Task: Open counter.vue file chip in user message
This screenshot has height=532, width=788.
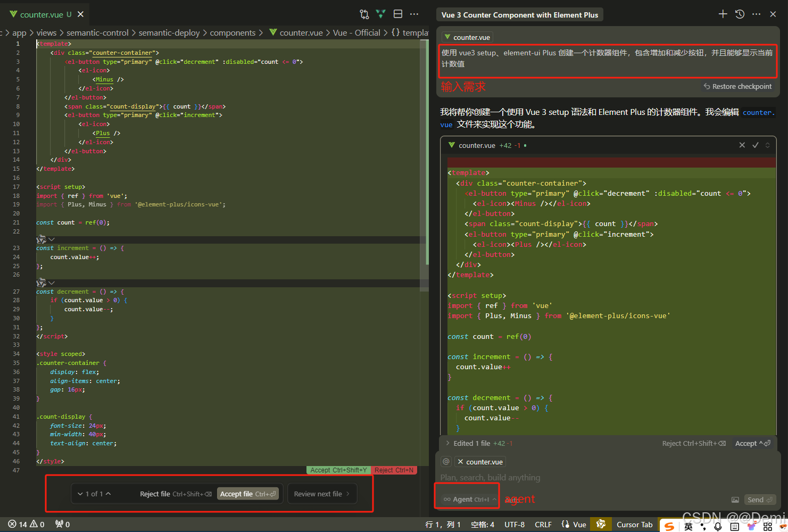Action: 468,37
